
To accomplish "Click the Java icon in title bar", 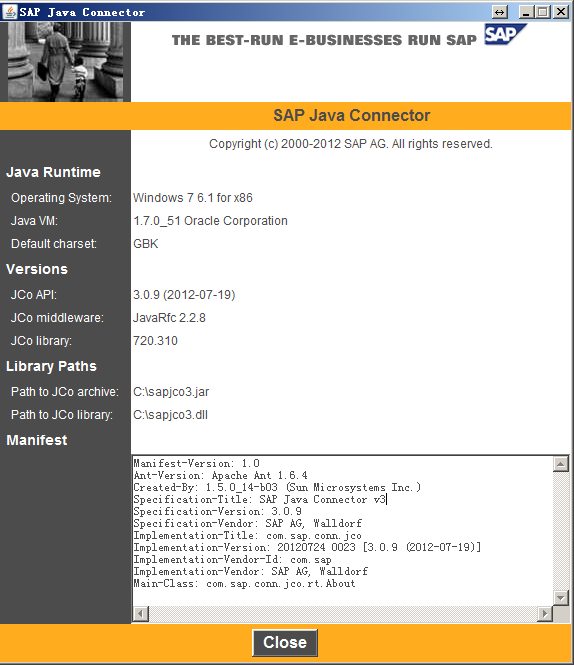I will point(9,12).
